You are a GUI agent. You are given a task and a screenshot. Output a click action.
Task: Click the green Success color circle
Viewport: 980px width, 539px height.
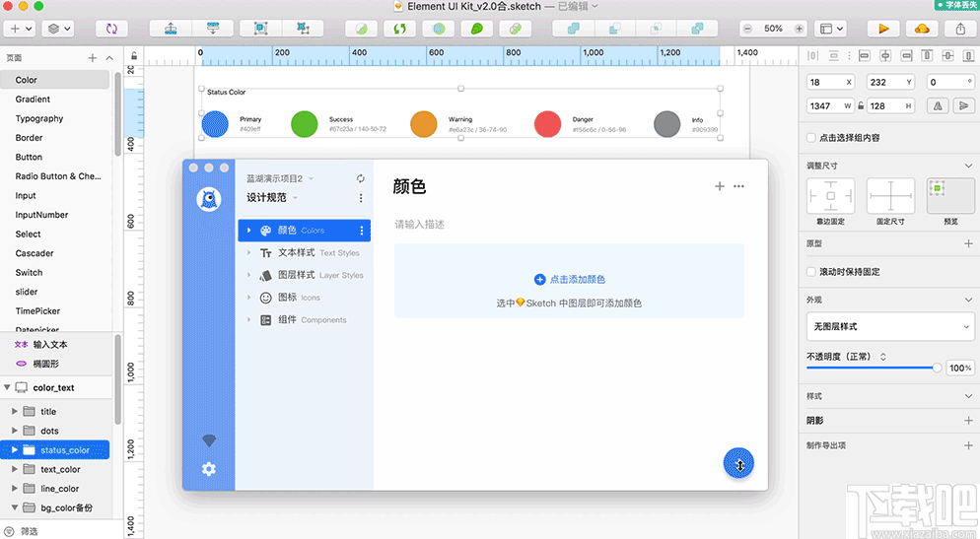pos(305,123)
